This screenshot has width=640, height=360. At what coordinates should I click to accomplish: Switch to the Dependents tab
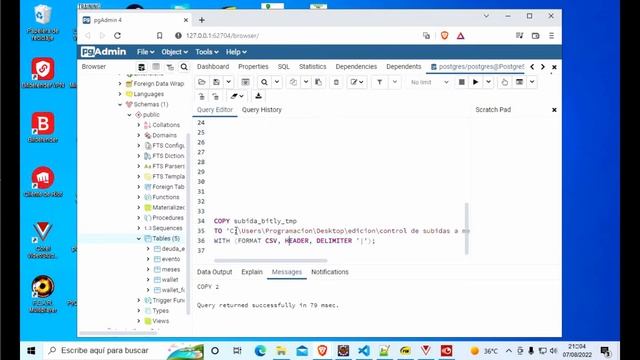(x=403, y=67)
